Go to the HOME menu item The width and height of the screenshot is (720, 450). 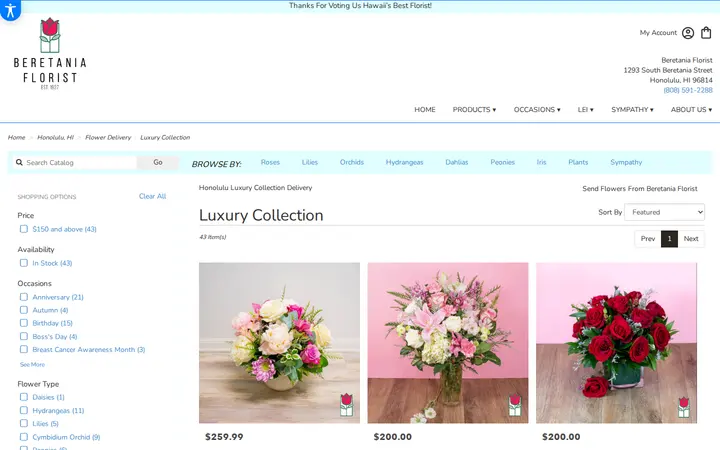(x=425, y=110)
